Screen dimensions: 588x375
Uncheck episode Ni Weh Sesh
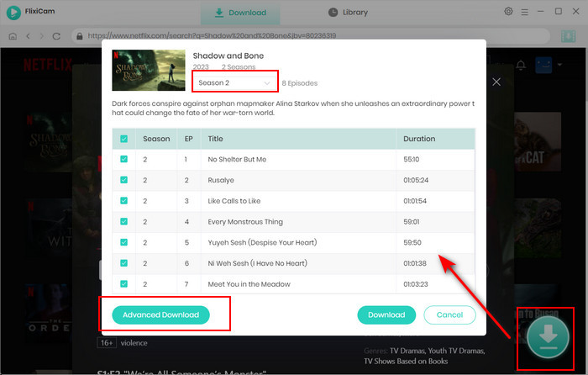(x=123, y=263)
